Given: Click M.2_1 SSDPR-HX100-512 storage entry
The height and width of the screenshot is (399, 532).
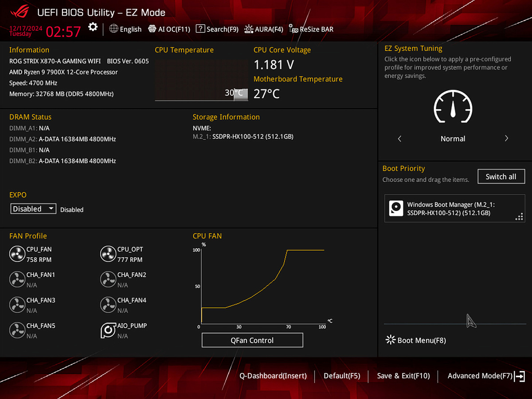Looking at the screenshot, I should coord(243,137).
